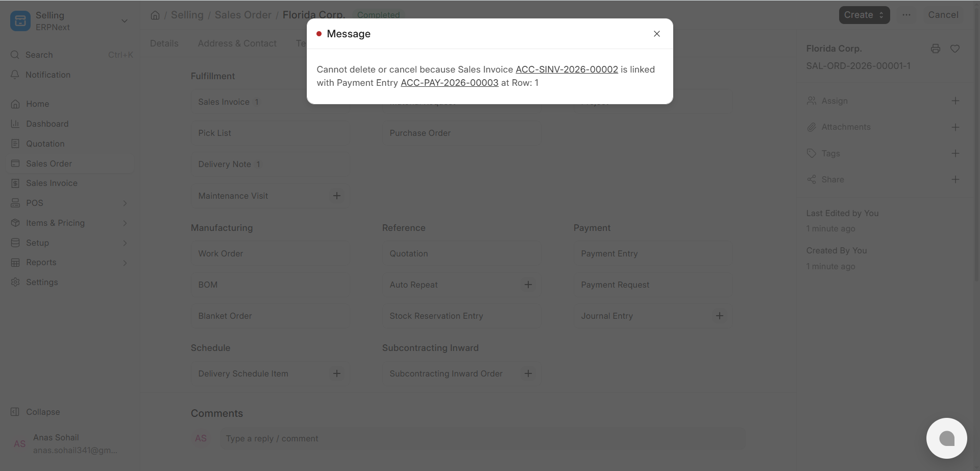Open payment entry ACC-PAY-2026-00003 link
980x471 pixels.
click(450, 83)
